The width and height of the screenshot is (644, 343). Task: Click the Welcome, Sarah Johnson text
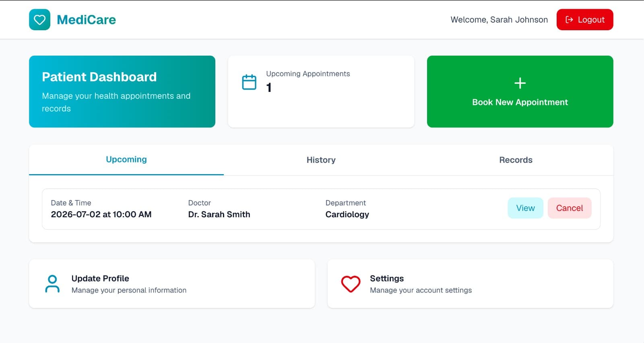point(499,20)
